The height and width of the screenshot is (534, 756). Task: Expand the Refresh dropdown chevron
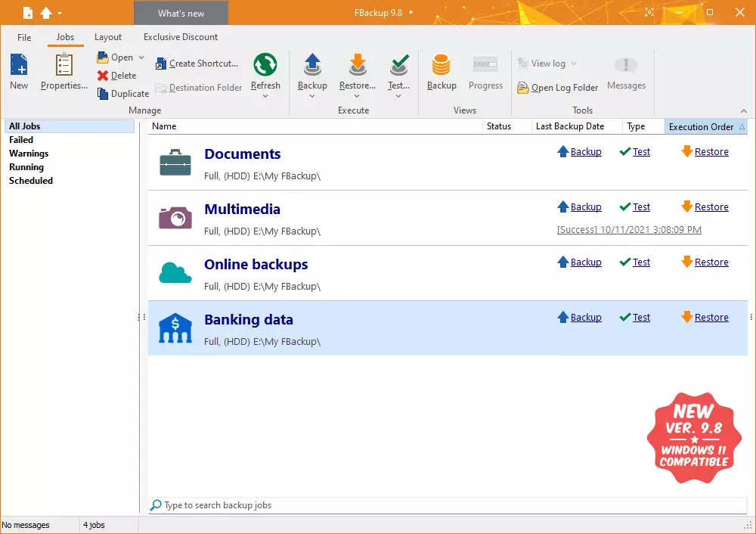tap(265, 96)
